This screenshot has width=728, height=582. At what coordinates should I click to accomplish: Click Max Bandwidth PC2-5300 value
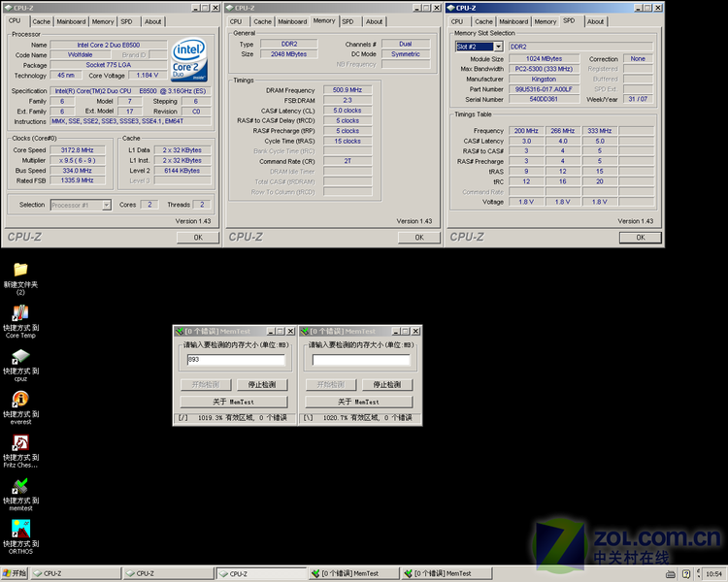pyautogui.click(x=545, y=69)
